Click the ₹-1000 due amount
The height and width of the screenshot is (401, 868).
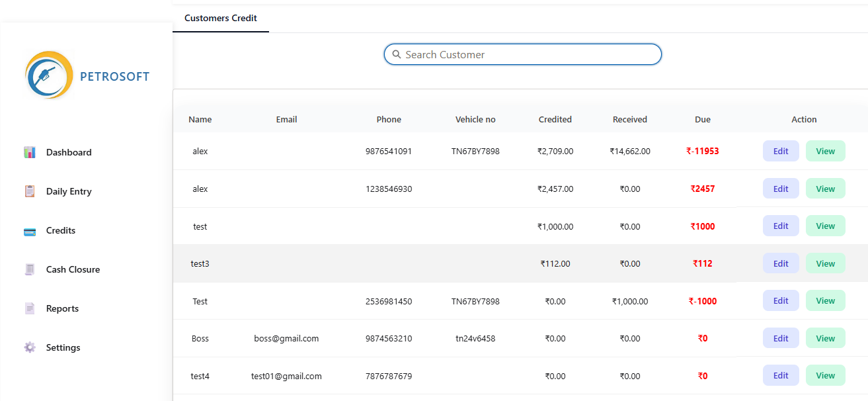tap(703, 301)
